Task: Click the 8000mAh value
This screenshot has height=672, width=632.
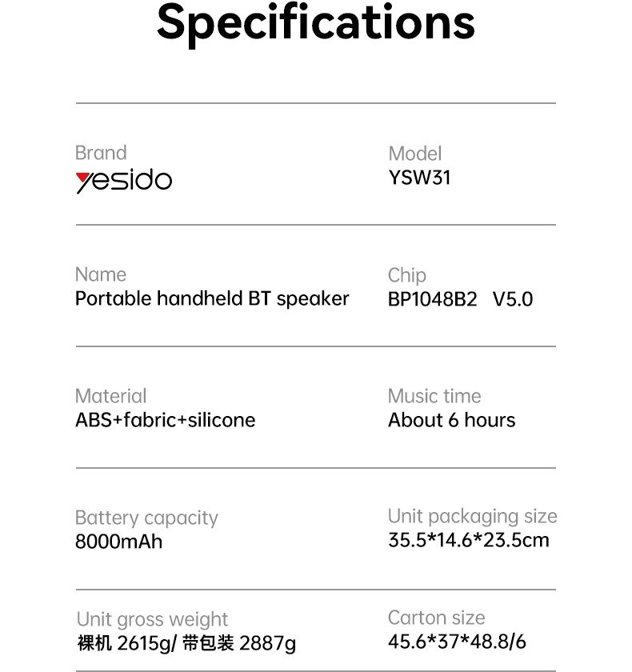Action: coord(118,542)
